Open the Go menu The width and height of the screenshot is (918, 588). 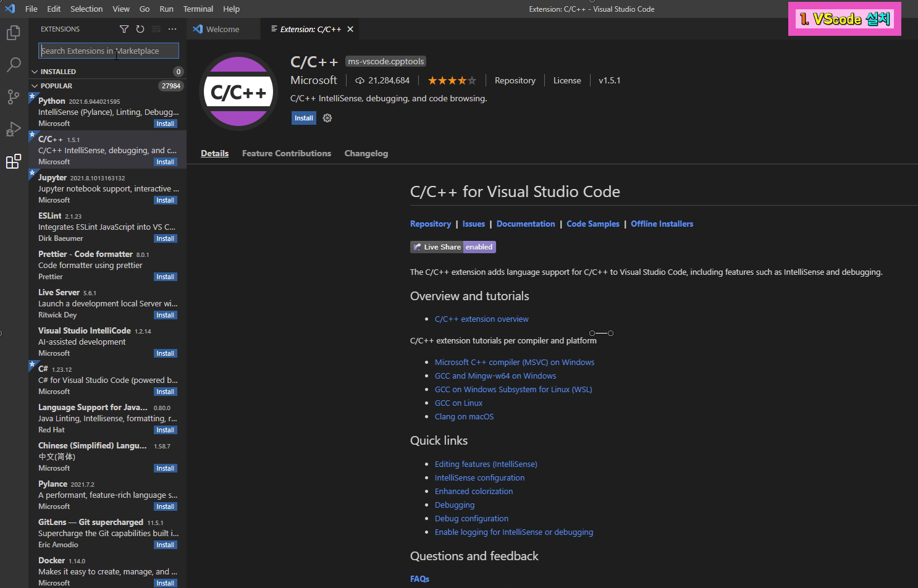145,9
